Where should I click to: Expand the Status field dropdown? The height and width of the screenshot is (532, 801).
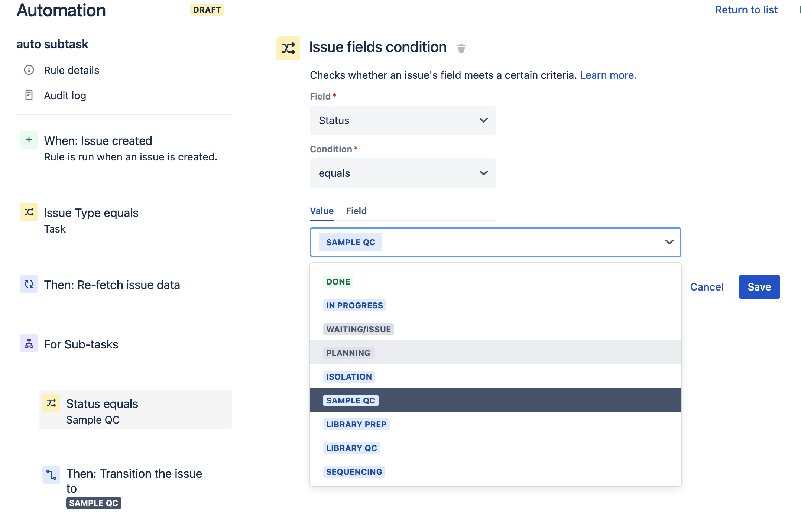click(x=402, y=120)
